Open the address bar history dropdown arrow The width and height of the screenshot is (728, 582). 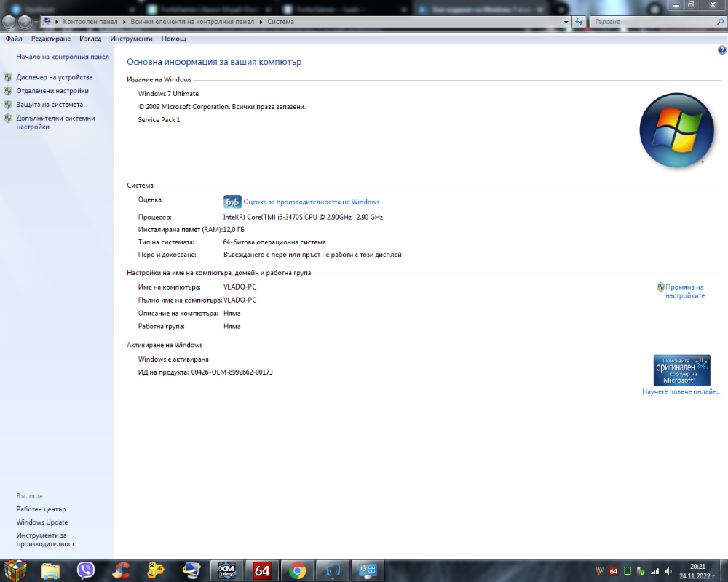(566, 22)
